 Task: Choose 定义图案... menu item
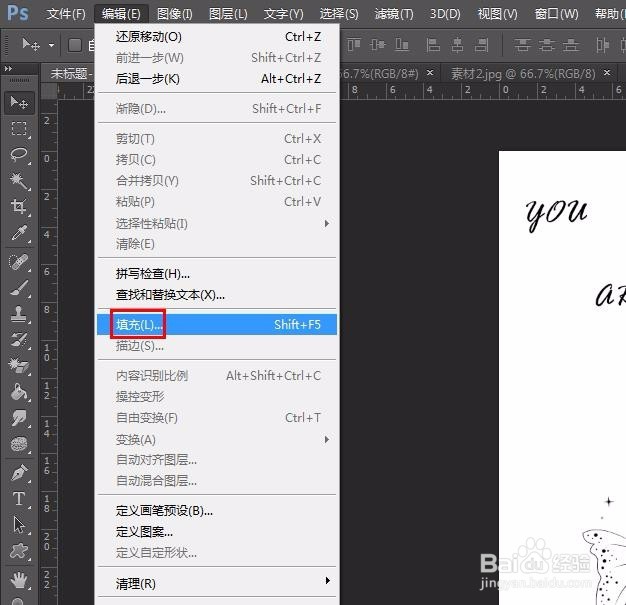pyautogui.click(x=217, y=532)
